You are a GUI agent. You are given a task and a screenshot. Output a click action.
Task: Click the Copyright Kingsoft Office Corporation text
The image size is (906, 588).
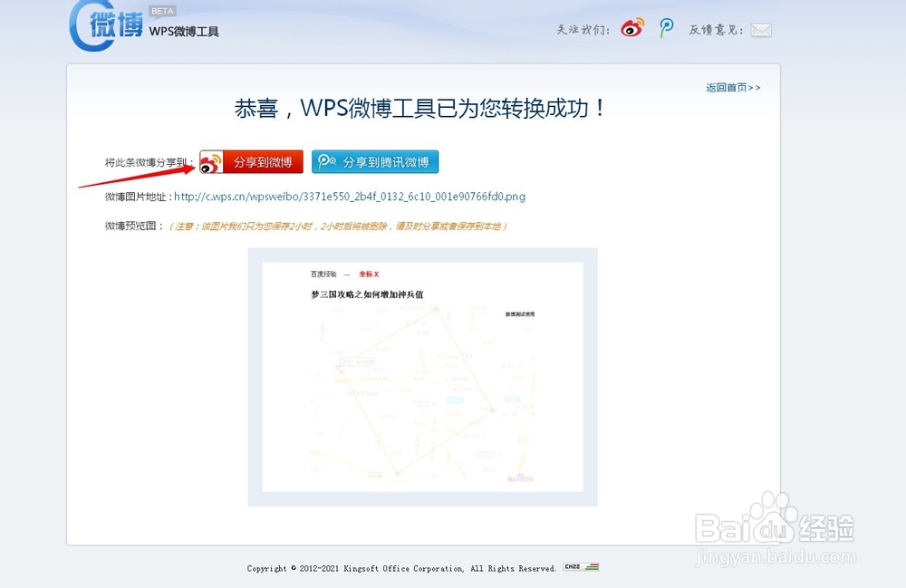click(x=401, y=568)
